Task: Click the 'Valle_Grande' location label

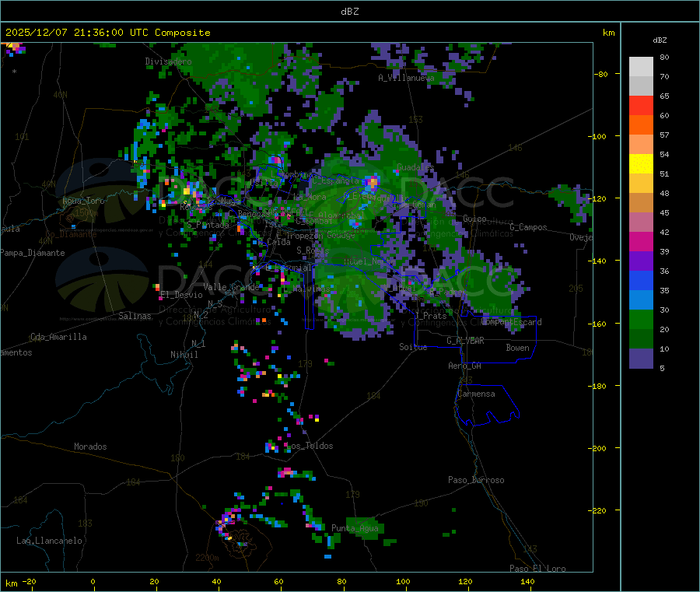Action: pyautogui.click(x=231, y=286)
